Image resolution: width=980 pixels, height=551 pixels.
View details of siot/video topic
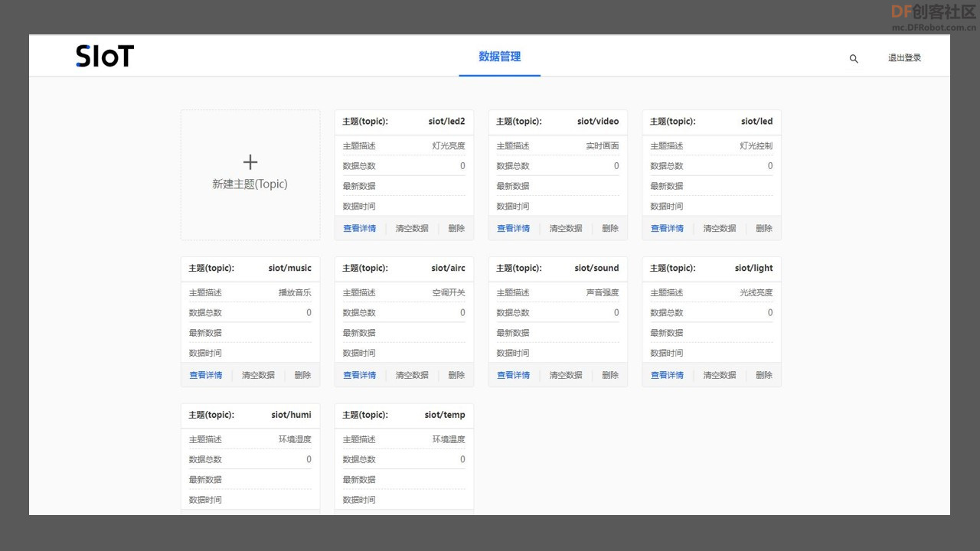point(514,228)
